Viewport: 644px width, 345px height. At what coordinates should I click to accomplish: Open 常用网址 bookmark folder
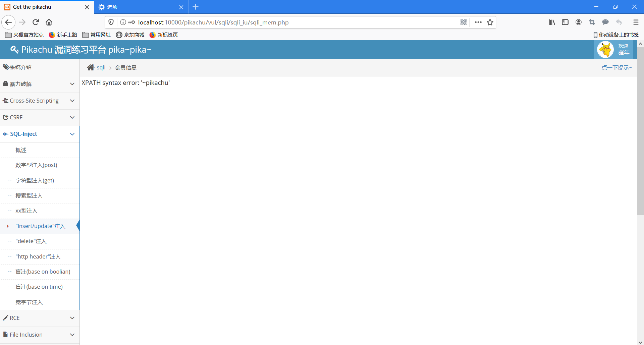click(x=97, y=35)
